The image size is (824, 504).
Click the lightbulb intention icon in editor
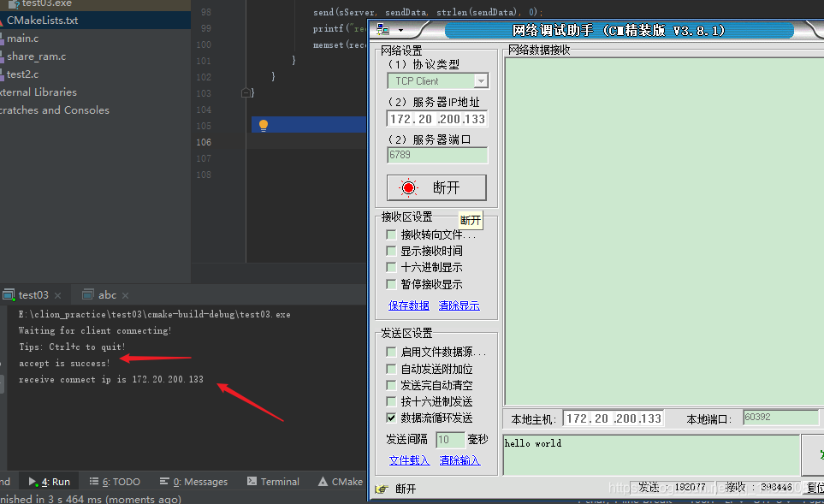point(264,125)
